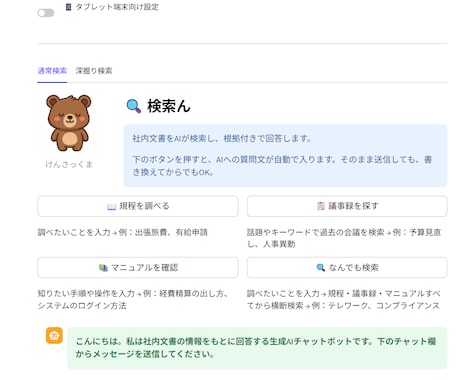Click the けんさっくま caption text

click(x=69, y=164)
